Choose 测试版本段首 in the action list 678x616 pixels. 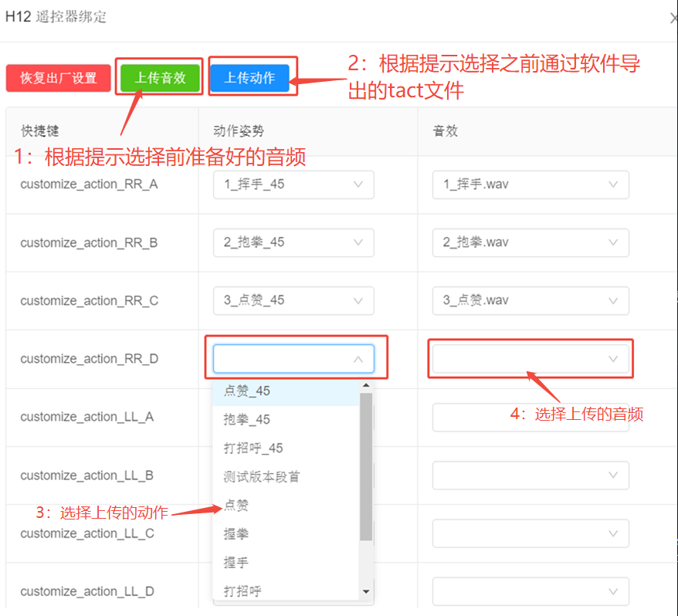click(x=261, y=477)
